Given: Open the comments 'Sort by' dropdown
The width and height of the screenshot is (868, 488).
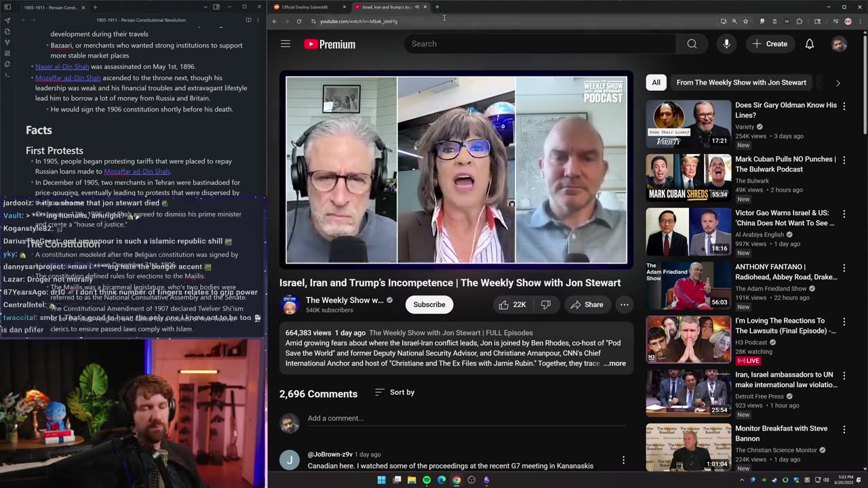Looking at the screenshot, I should coord(395,392).
